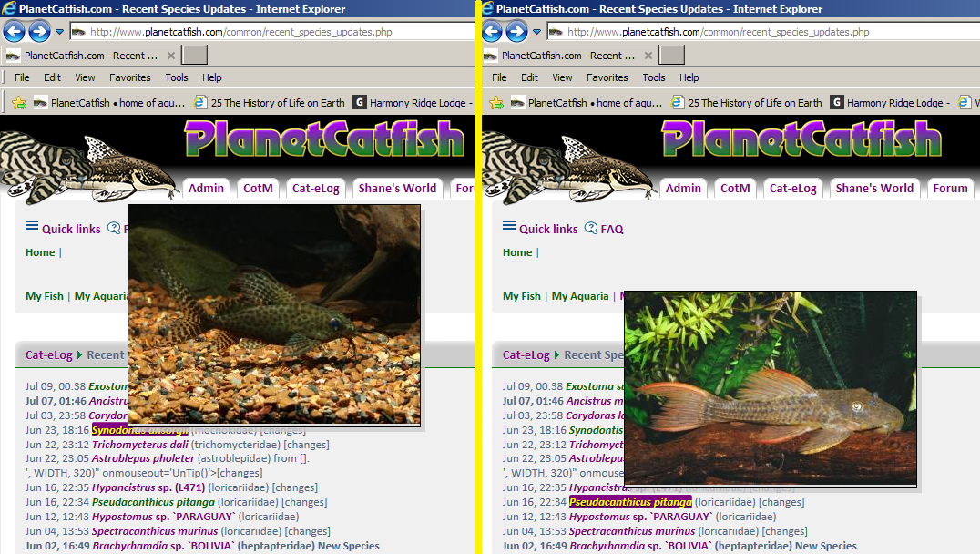Open recent pages dropdown in right window
Image resolution: width=980 pixels, height=554 pixels.
pos(536,31)
